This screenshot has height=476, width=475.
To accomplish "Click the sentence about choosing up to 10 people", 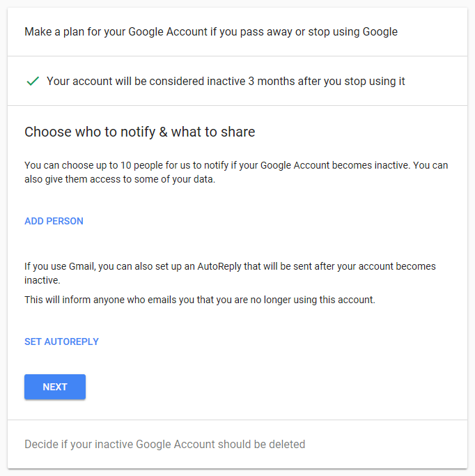I will click(209, 165).
